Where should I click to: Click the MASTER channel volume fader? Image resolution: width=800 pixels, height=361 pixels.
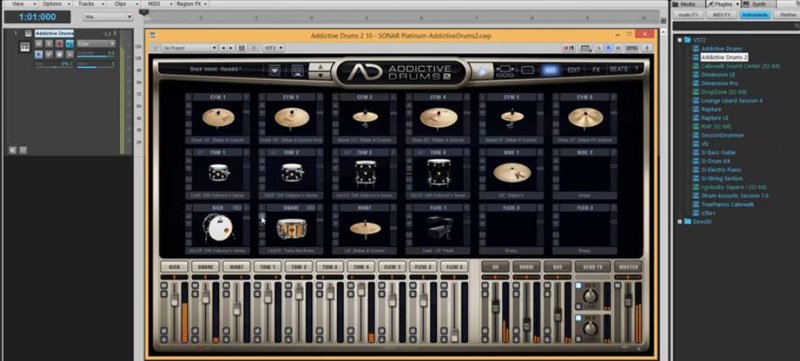[629, 301]
